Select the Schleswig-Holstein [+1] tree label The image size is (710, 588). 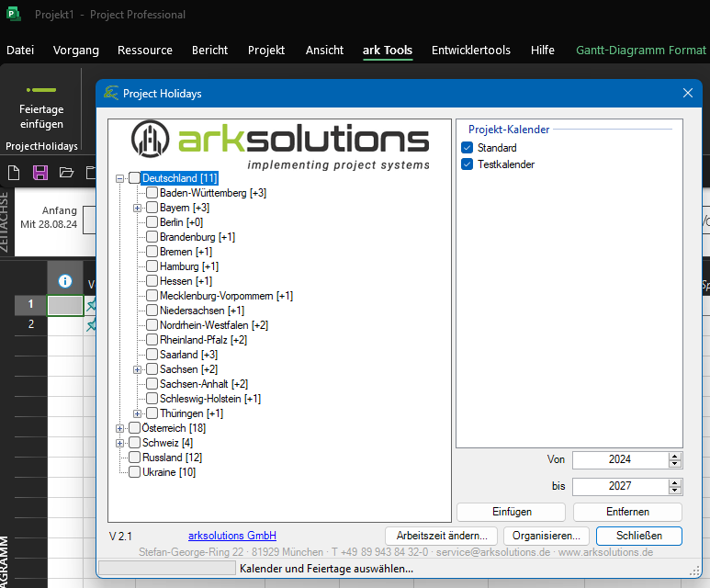click(x=210, y=399)
